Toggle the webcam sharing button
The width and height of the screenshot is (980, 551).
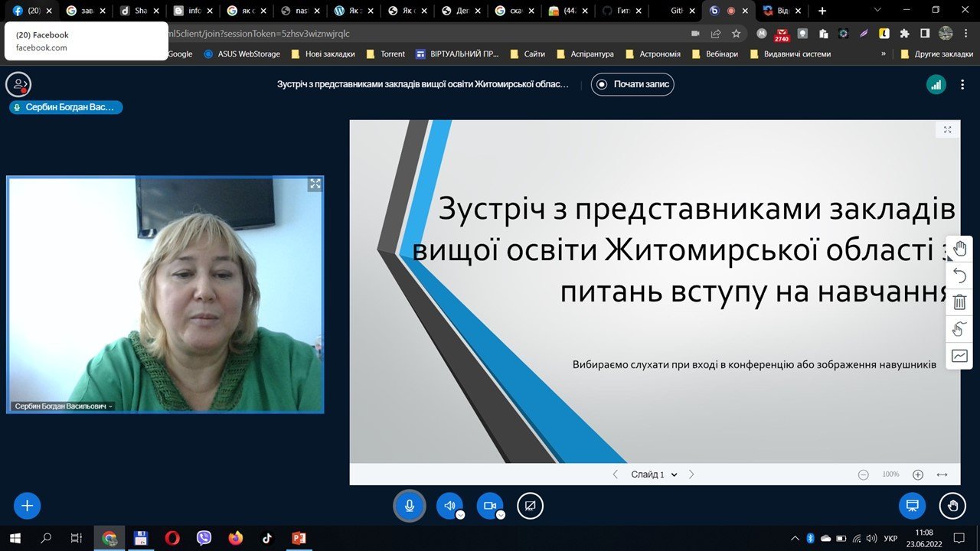coord(489,506)
